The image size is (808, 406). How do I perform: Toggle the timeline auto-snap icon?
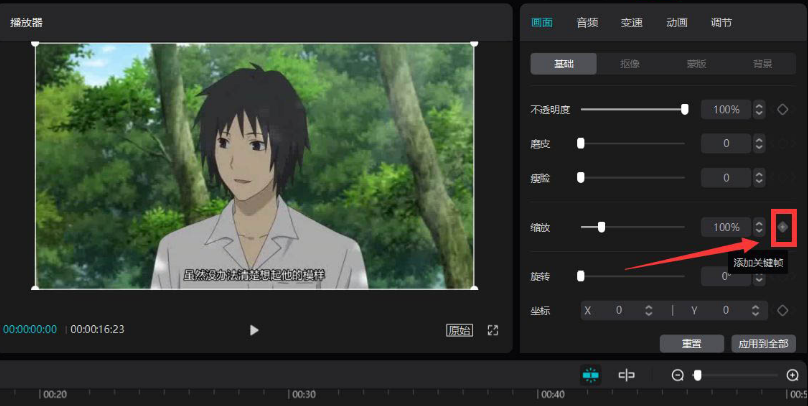pos(591,375)
